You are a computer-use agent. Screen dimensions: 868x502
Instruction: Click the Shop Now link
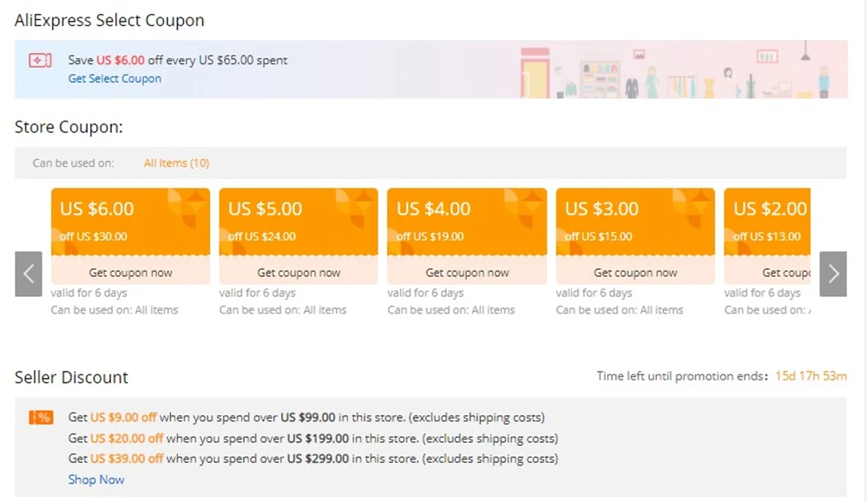point(96,479)
